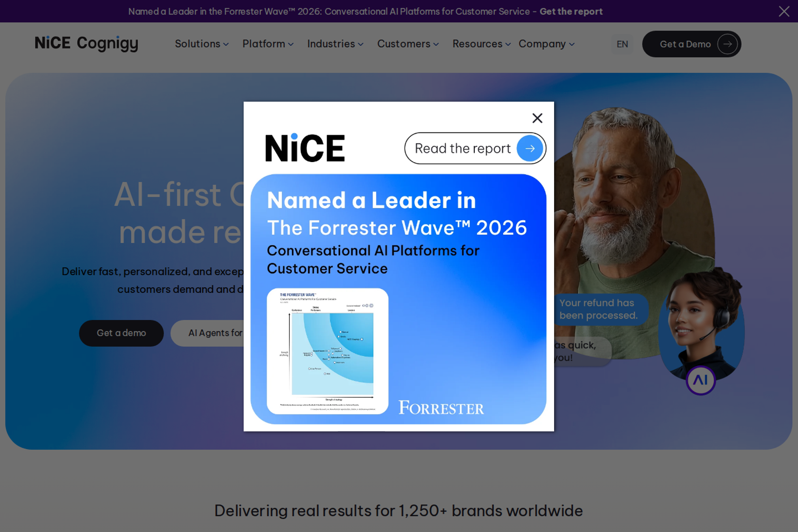
Task: Expand the Company chevron arrow
Action: (x=572, y=44)
